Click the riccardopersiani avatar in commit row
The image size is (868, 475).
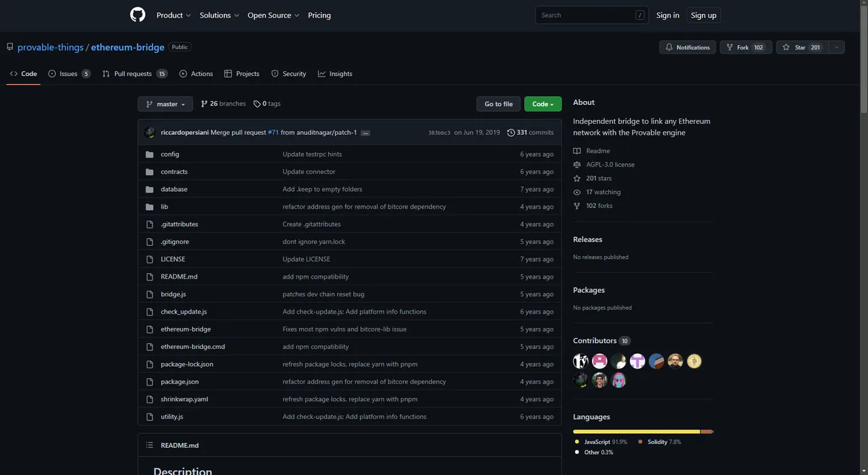tap(150, 133)
